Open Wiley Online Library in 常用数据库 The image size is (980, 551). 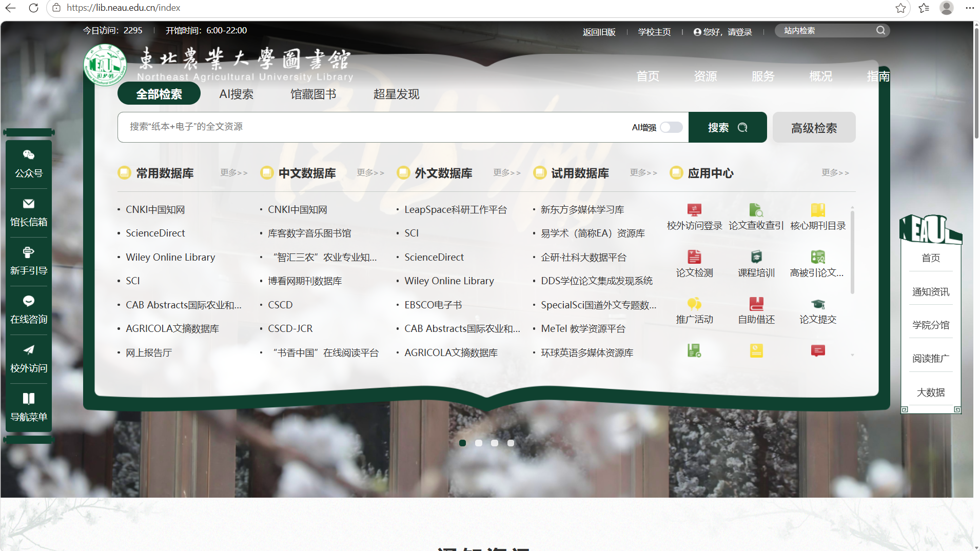(x=170, y=257)
